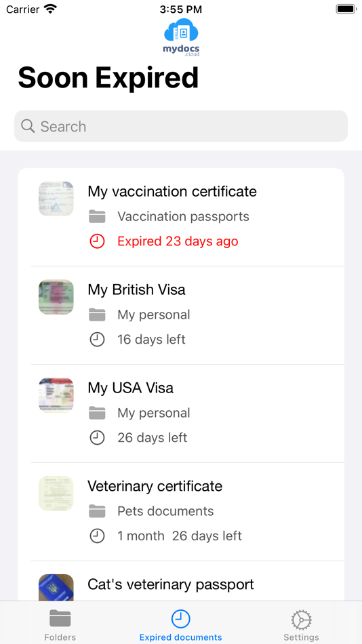The image size is (362, 644).
Task: Open the Folders tab
Action: pyautogui.click(x=60, y=625)
